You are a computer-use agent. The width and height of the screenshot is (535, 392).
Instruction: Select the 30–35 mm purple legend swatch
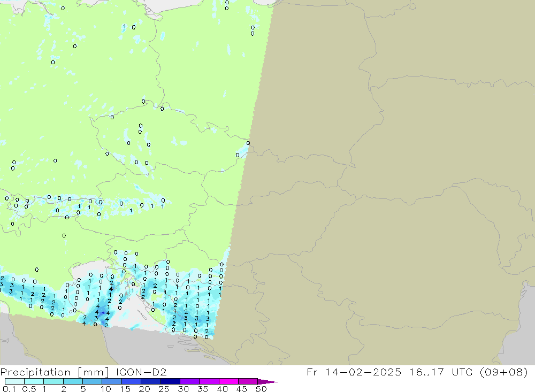(x=190, y=381)
